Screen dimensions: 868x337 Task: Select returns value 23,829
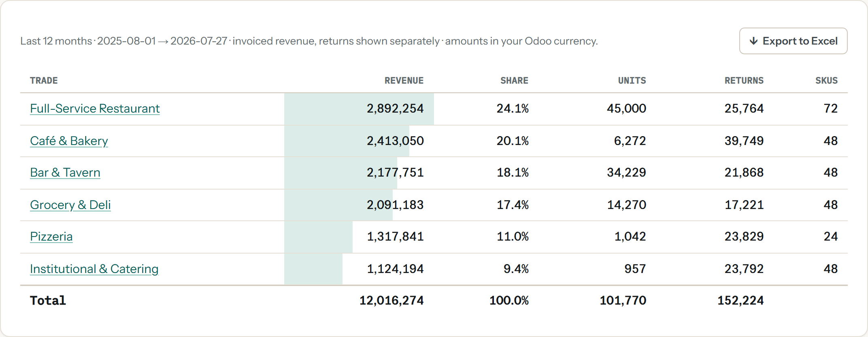pyautogui.click(x=744, y=237)
